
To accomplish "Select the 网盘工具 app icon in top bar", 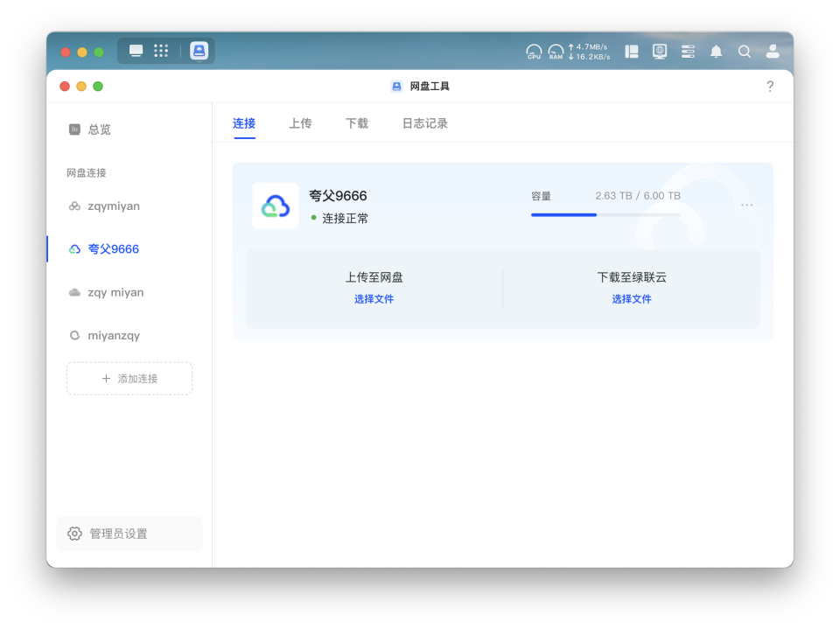I will point(199,51).
